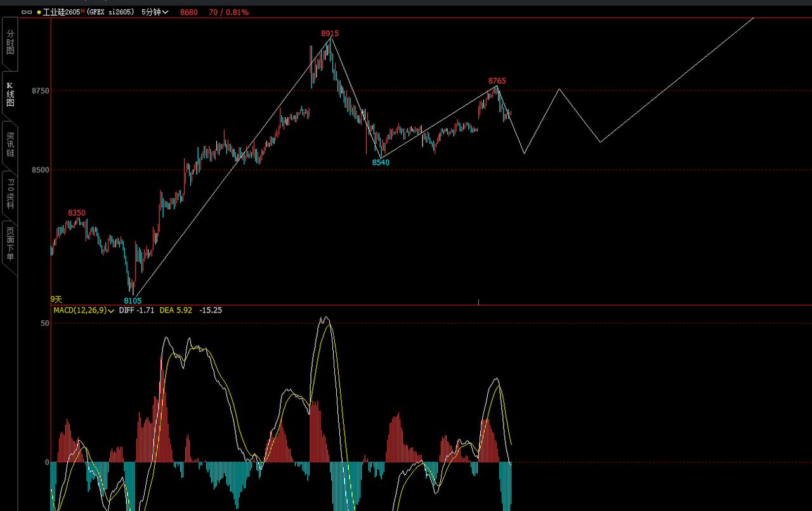Click the 9天 time span label

coord(57,299)
